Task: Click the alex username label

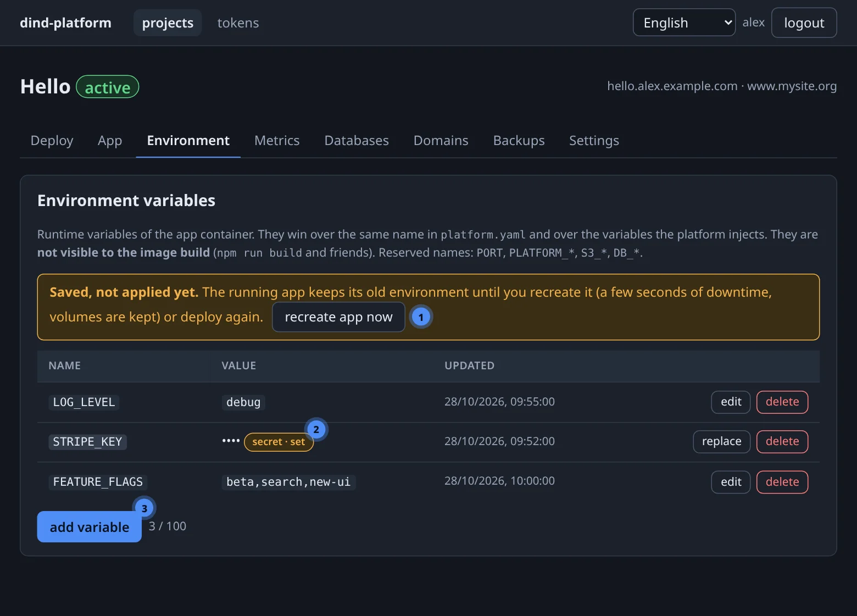Action: click(x=753, y=23)
